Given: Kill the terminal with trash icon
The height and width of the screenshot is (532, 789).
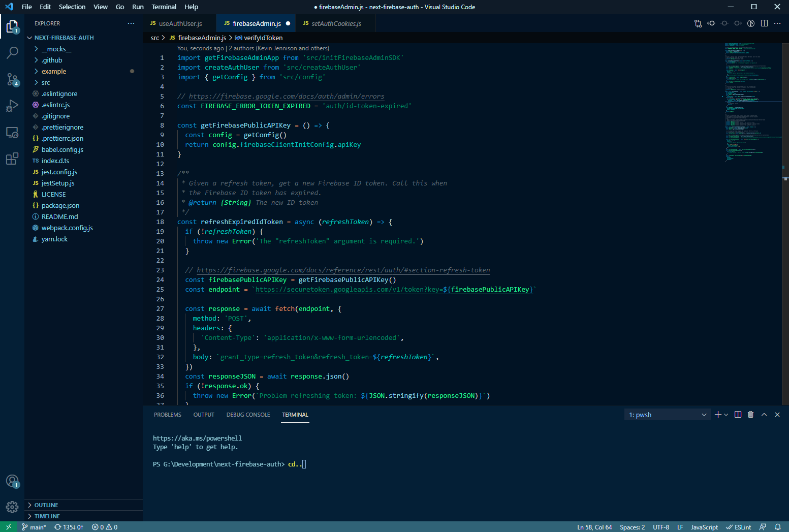Looking at the screenshot, I should pos(751,415).
